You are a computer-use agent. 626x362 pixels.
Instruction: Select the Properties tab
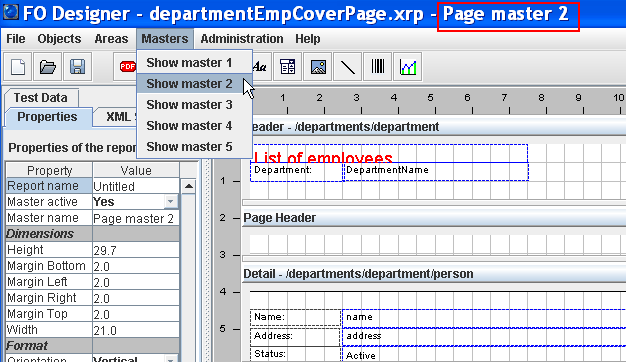click(48, 117)
